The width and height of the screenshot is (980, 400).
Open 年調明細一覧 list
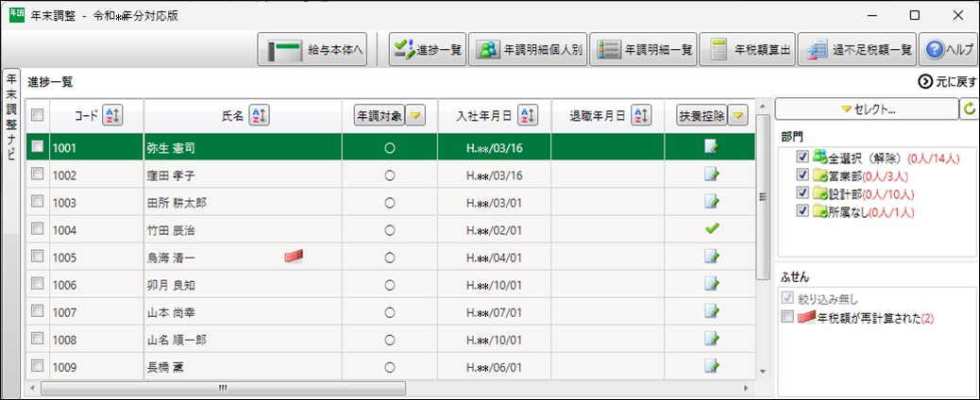[644, 50]
